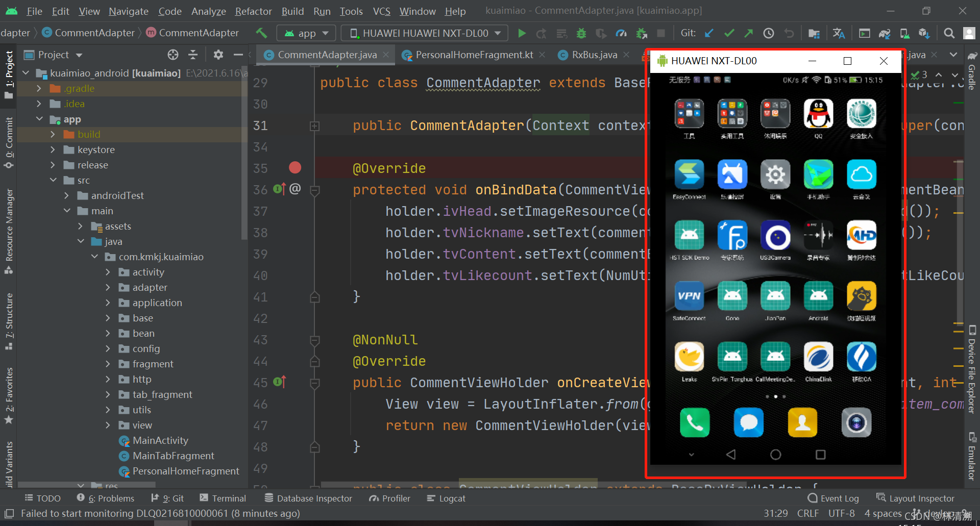Open the Build menu
980x526 pixels.
point(292,11)
